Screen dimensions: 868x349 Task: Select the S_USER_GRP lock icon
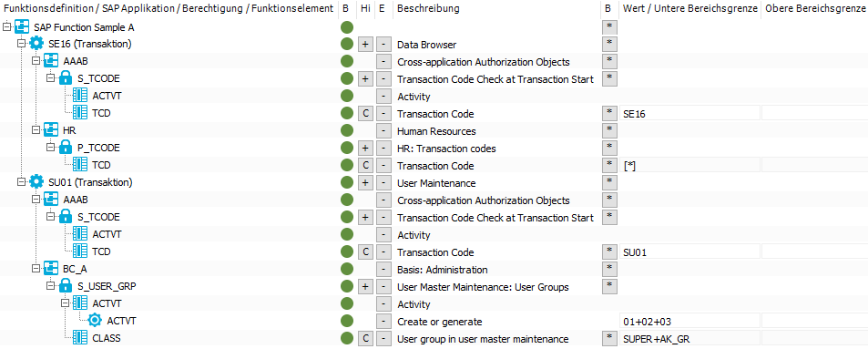click(66, 286)
